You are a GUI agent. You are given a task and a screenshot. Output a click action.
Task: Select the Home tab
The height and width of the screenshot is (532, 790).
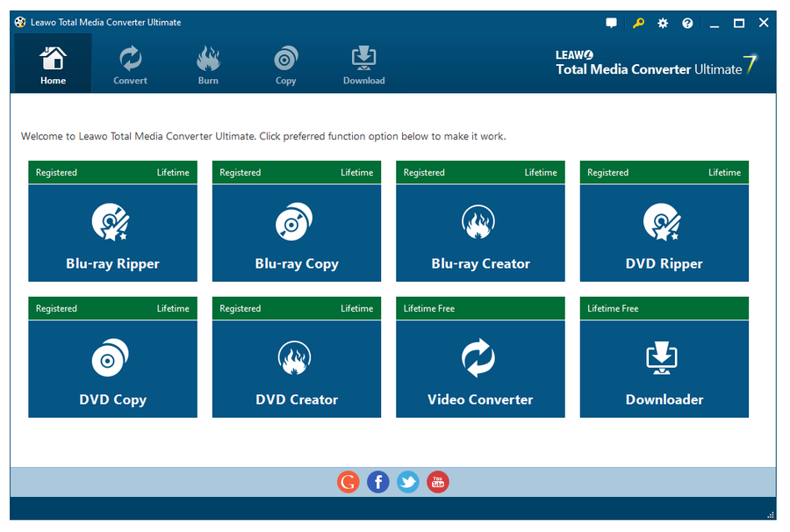(53, 66)
